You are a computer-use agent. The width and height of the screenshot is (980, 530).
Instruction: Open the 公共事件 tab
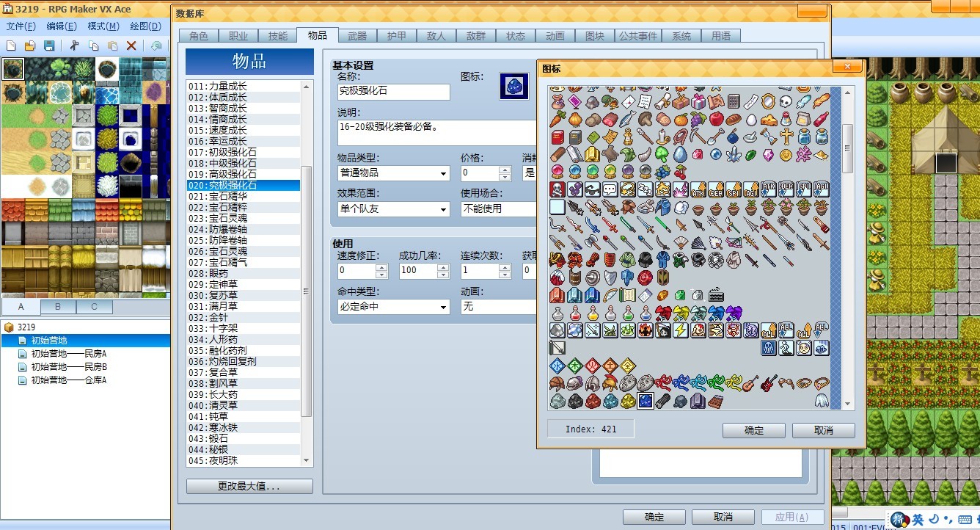[638, 36]
